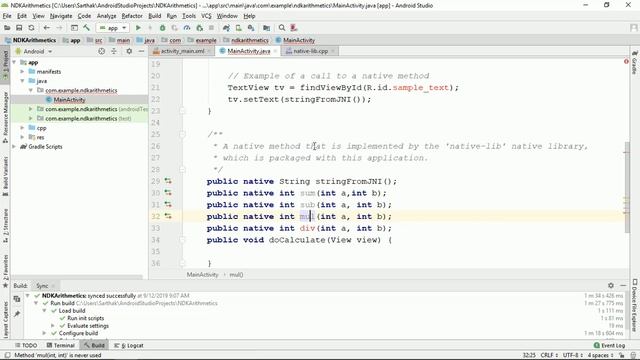
Task: Expand com.example.ndkarithmetics (test) package
Action: (31, 118)
